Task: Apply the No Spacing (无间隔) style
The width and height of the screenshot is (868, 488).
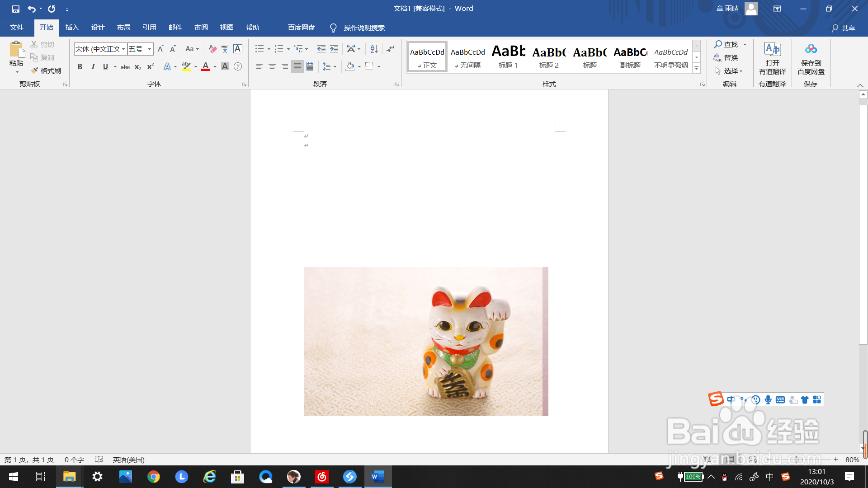Action: (467, 56)
